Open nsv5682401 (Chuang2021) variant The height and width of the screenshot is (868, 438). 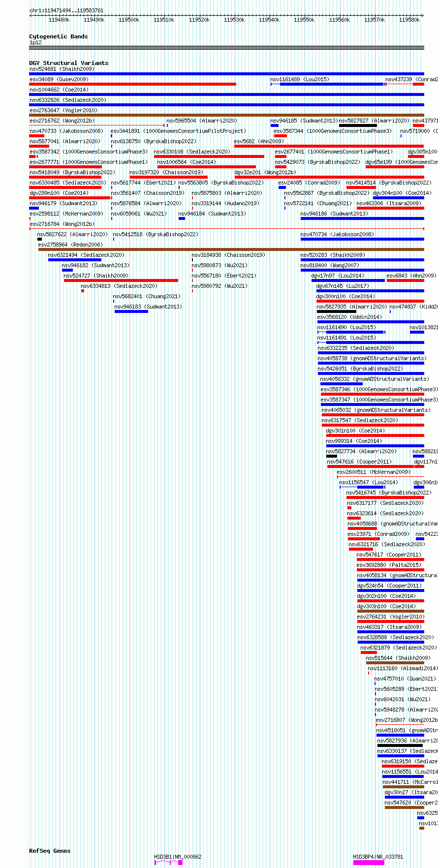(x=147, y=296)
